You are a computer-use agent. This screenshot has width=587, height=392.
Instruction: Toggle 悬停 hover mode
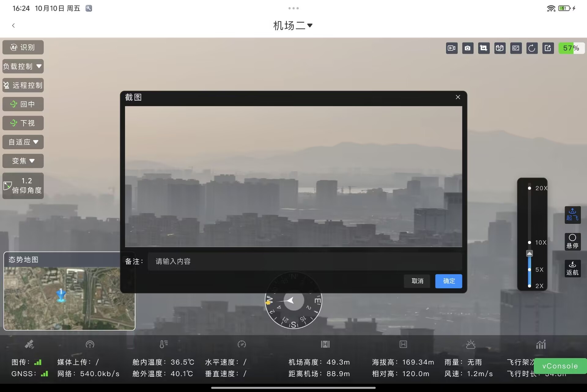point(572,242)
